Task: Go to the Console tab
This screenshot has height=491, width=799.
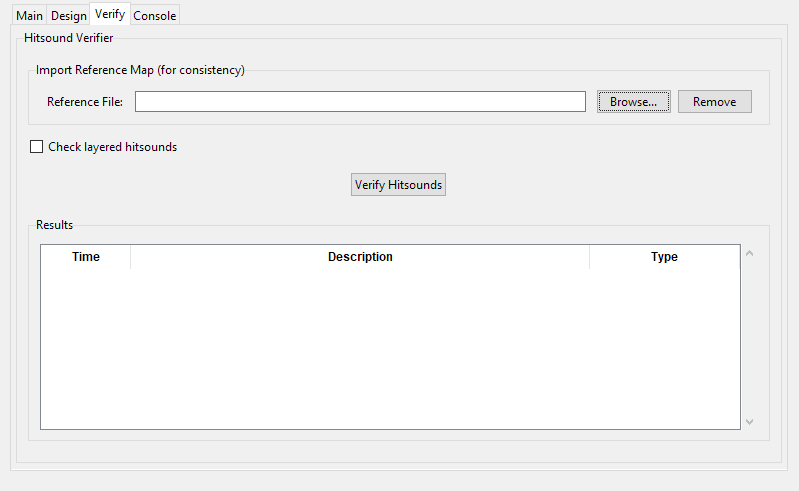Action: tap(154, 16)
